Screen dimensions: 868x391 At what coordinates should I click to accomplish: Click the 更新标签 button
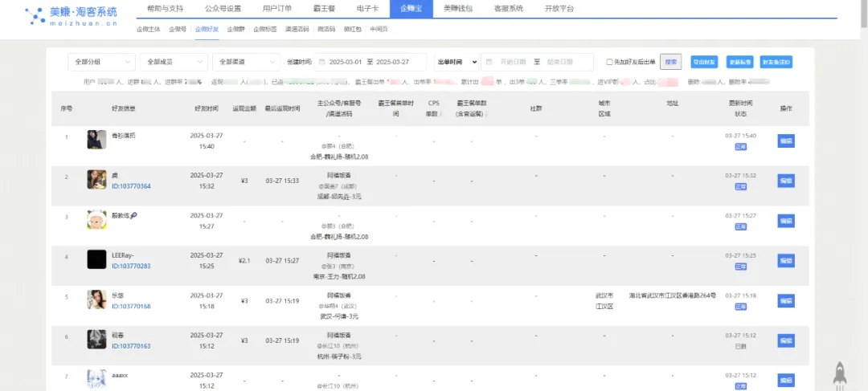tap(739, 62)
